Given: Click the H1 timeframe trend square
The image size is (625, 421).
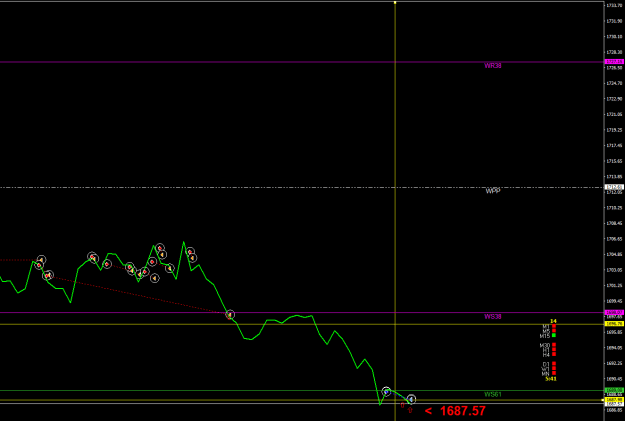Looking at the screenshot, I should pyautogui.click(x=554, y=350).
